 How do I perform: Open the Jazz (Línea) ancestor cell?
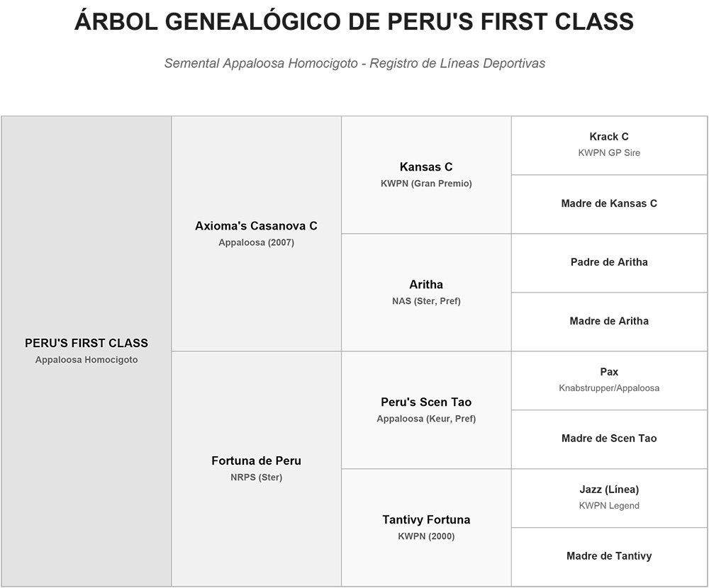610,498
